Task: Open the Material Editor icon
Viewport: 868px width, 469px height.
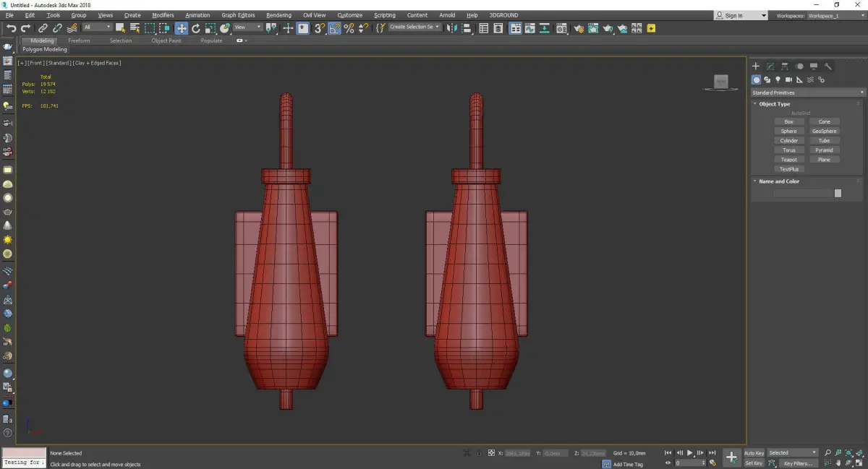Action: [561, 28]
